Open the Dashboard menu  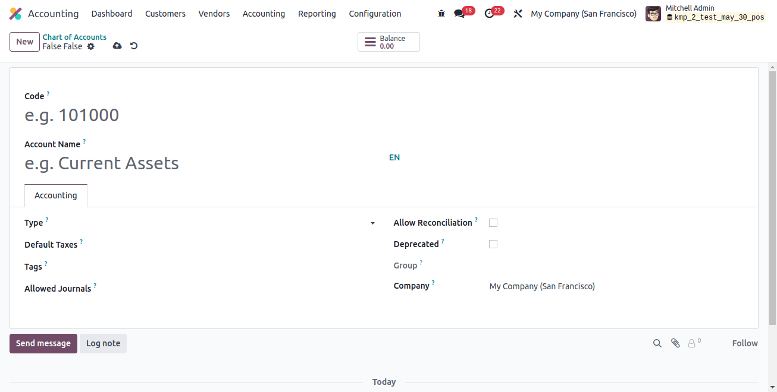click(x=112, y=14)
